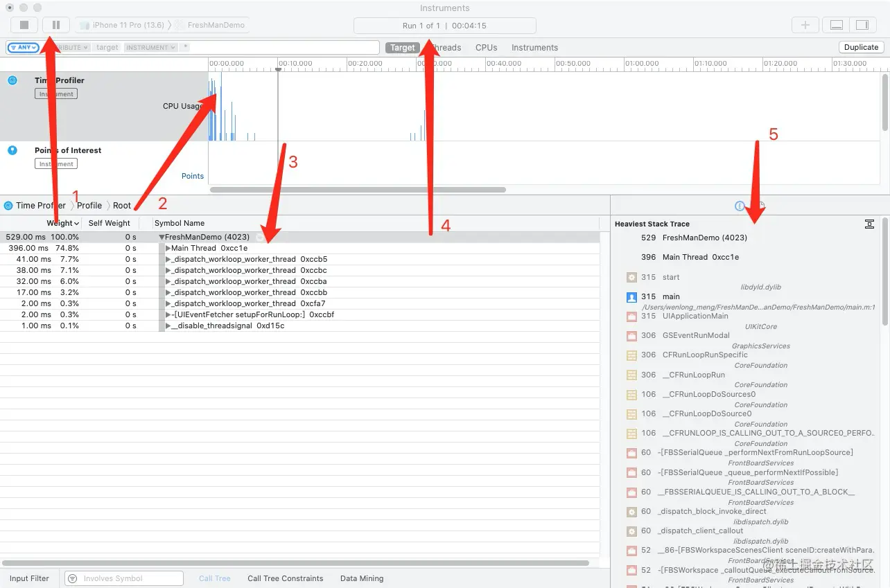Select Root in the breadcrumb path
The image size is (890, 588).
pos(122,206)
